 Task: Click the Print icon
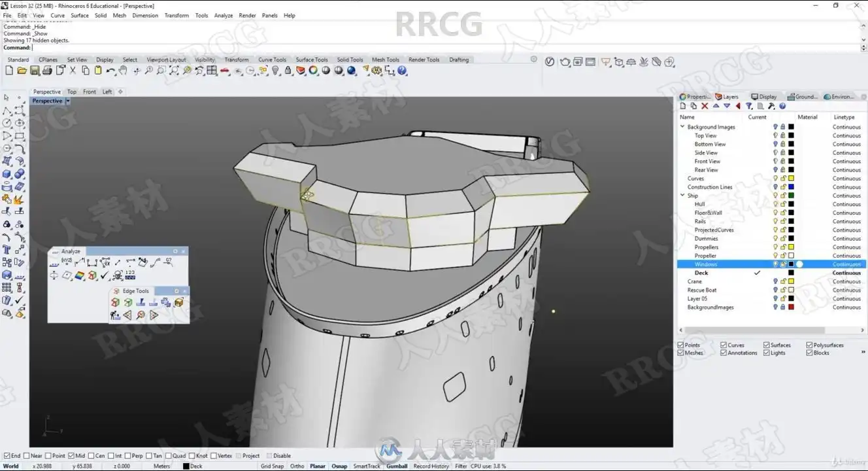pyautogui.click(x=47, y=70)
